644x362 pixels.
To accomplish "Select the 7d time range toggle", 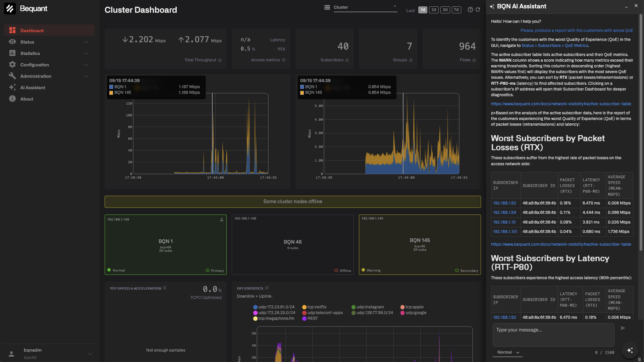I will (456, 10).
